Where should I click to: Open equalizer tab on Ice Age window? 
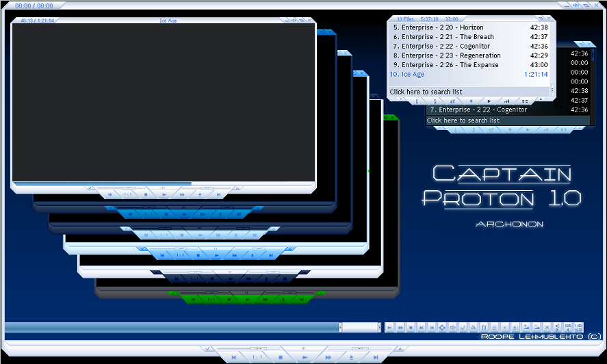(x=237, y=188)
